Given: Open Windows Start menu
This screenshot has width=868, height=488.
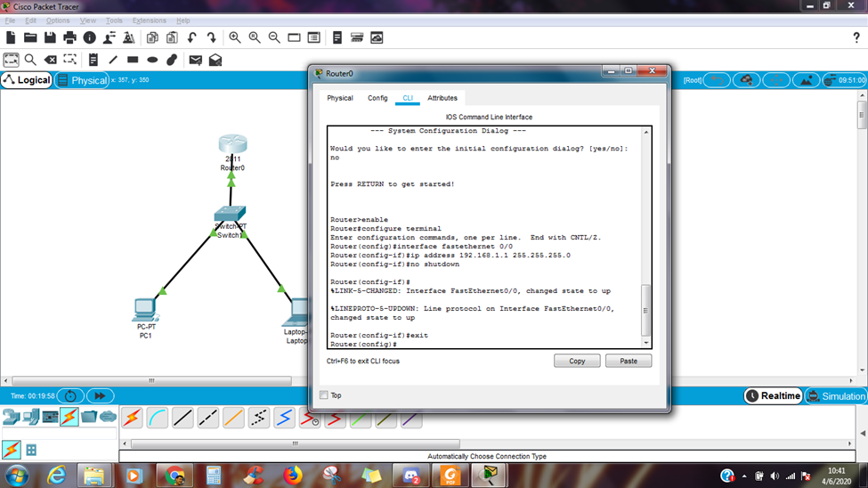Looking at the screenshot, I should [x=17, y=476].
